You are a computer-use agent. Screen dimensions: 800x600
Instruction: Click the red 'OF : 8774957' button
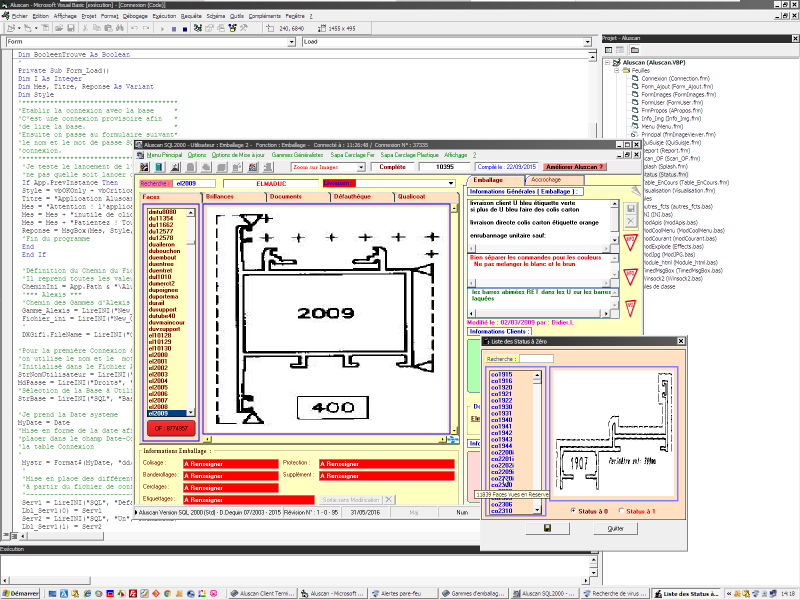click(x=171, y=429)
